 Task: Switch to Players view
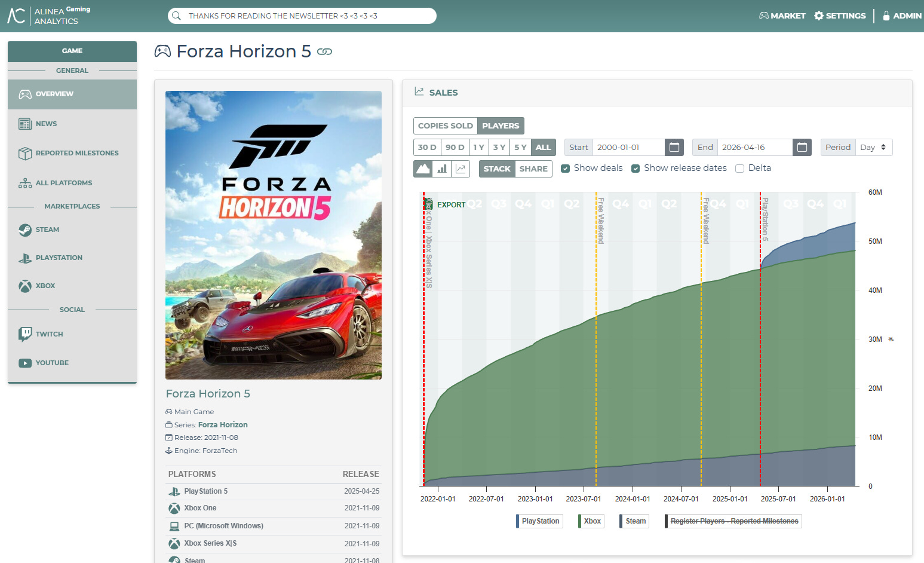pos(501,126)
